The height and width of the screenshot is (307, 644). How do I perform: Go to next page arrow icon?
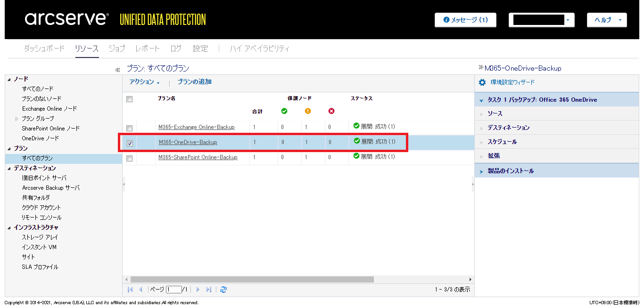198,290
